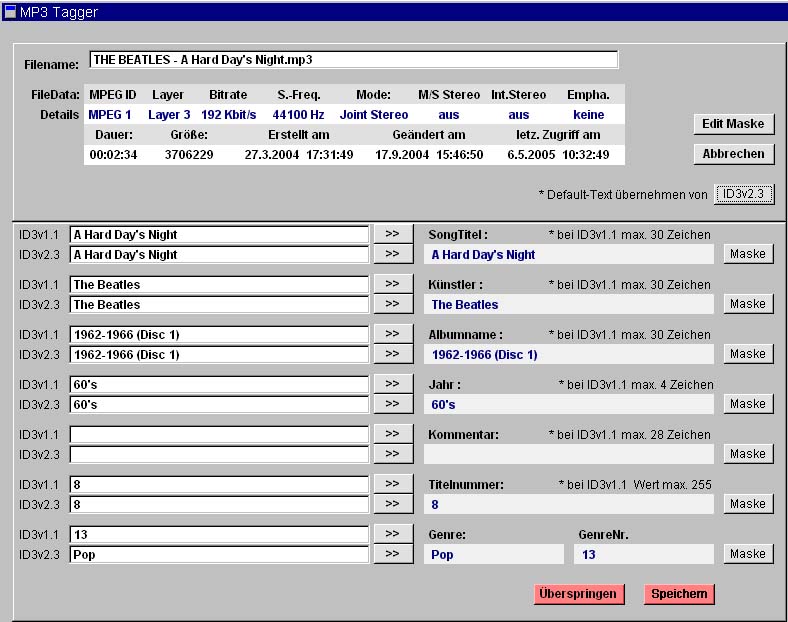The height and width of the screenshot is (622, 788).
Task: Transfer ID3v1.1 album name using >> button
Action: 392,334
